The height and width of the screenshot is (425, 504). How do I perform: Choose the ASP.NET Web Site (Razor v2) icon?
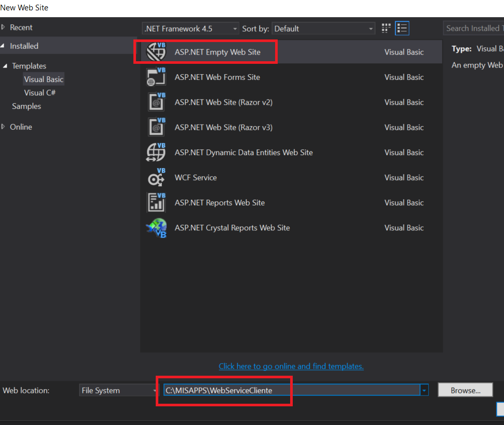click(156, 102)
